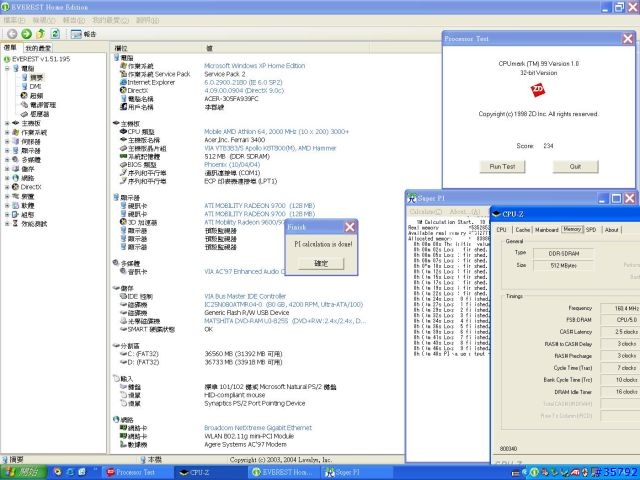Image resolution: width=640 pixels, height=480 pixels.
Task: Collapse the 電腦 computer node in the tree
Action: pyautogui.click(x=7, y=69)
